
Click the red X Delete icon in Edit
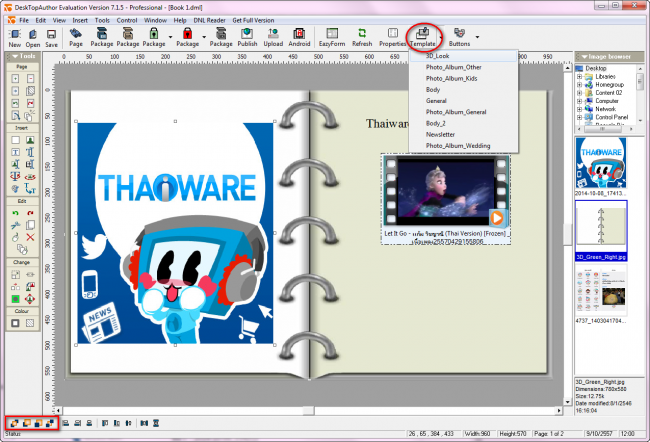pyautogui.click(x=30, y=237)
